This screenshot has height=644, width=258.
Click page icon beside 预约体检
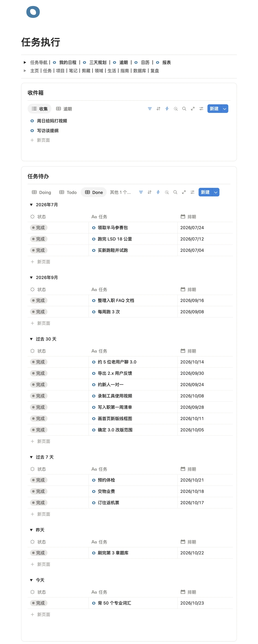pos(94,480)
